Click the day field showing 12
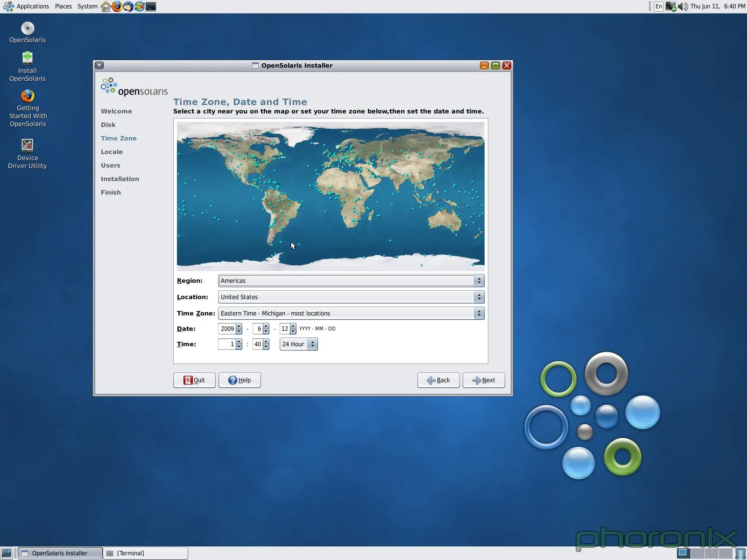This screenshot has height=560, width=747. click(285, 329)
